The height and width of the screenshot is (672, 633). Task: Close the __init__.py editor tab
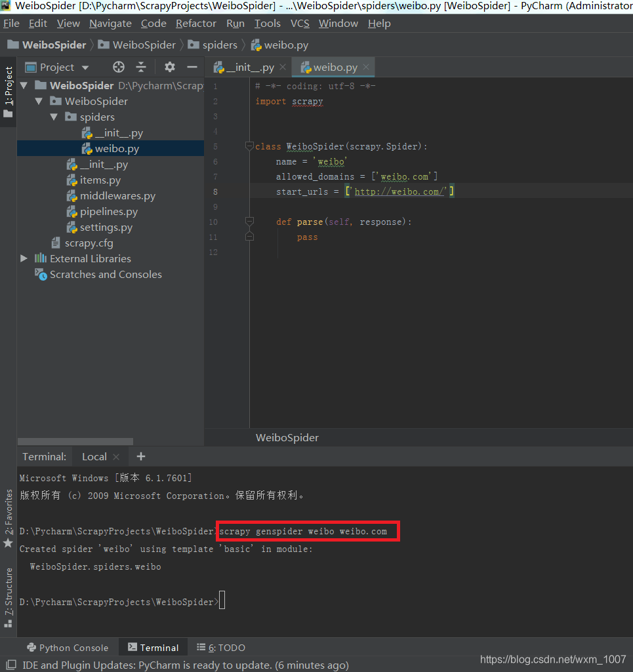tap(283, 67)
